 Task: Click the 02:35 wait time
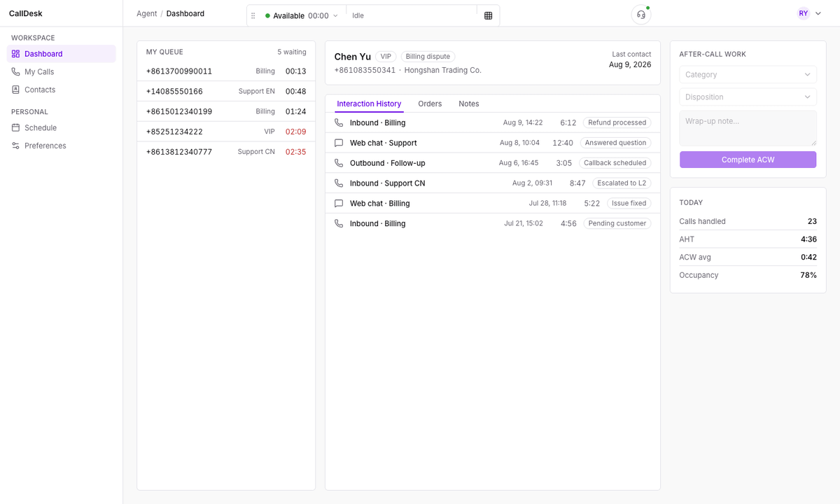pos(295,152)
